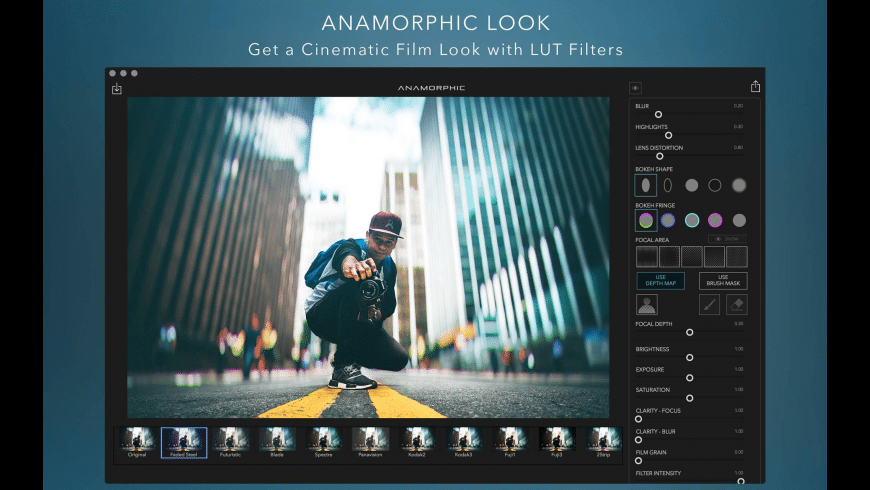Select the magenta bokeh fringe option
Image resolution: width=870 pixels, height=490 pixels.
pos(715,220)
